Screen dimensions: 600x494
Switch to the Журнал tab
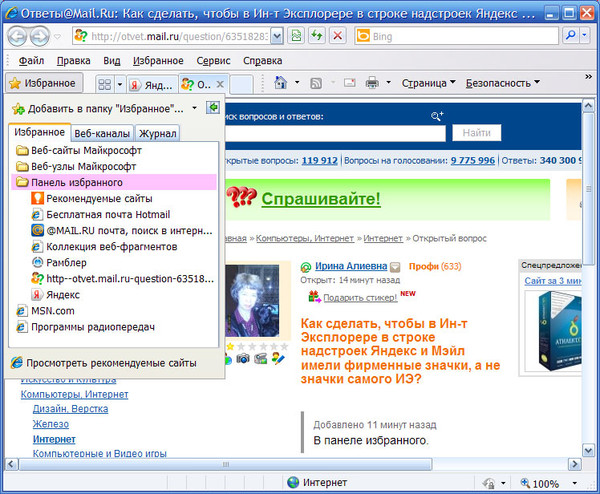(x=158, y=133)
